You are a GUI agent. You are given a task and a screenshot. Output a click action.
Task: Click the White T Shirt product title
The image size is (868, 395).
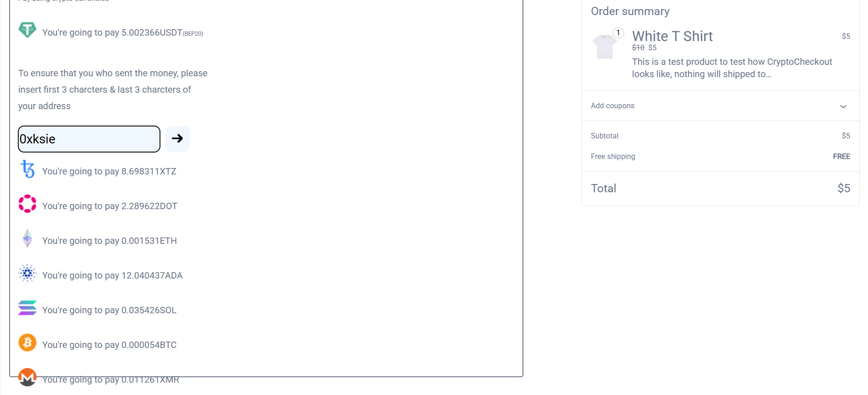click(672, 37)
